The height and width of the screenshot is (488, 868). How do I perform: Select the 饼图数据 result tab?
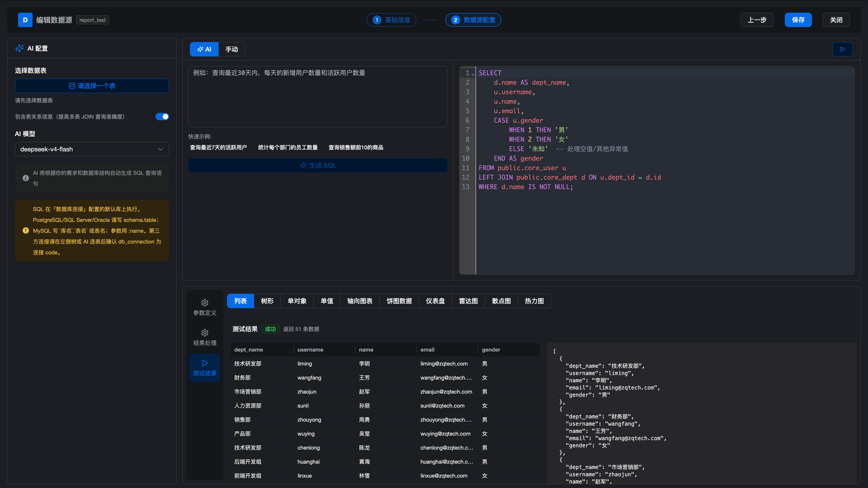point(399,301)
